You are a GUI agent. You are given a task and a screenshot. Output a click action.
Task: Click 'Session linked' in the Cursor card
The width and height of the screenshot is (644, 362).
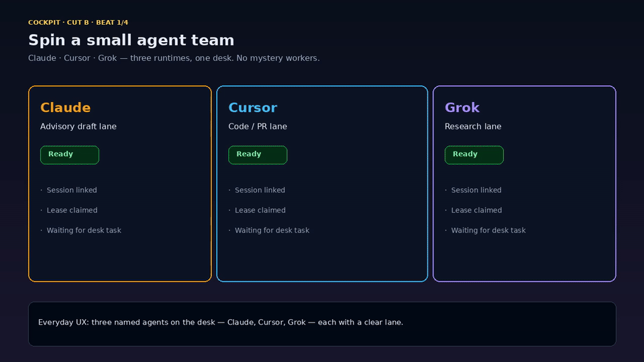[260, 190]
